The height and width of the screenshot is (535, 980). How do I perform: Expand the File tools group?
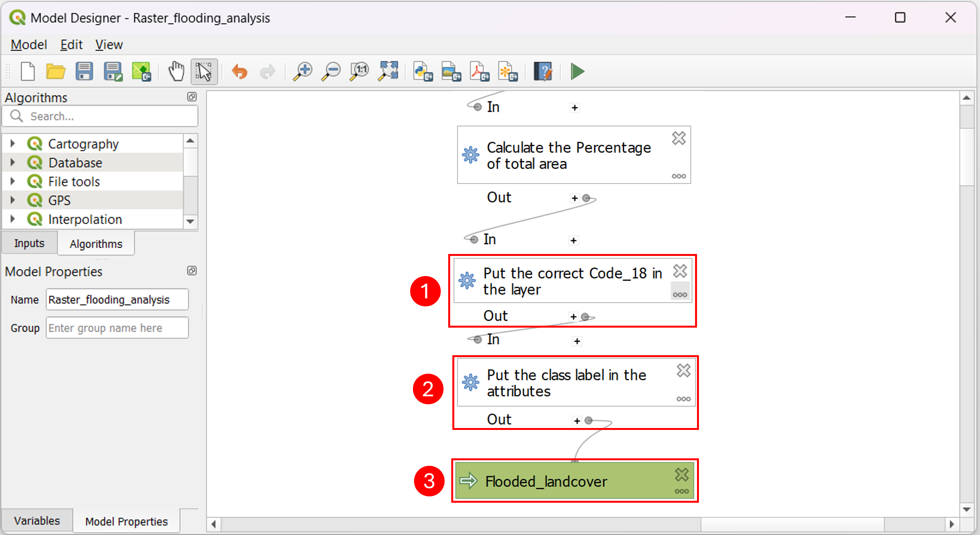[x=13, y=181]
